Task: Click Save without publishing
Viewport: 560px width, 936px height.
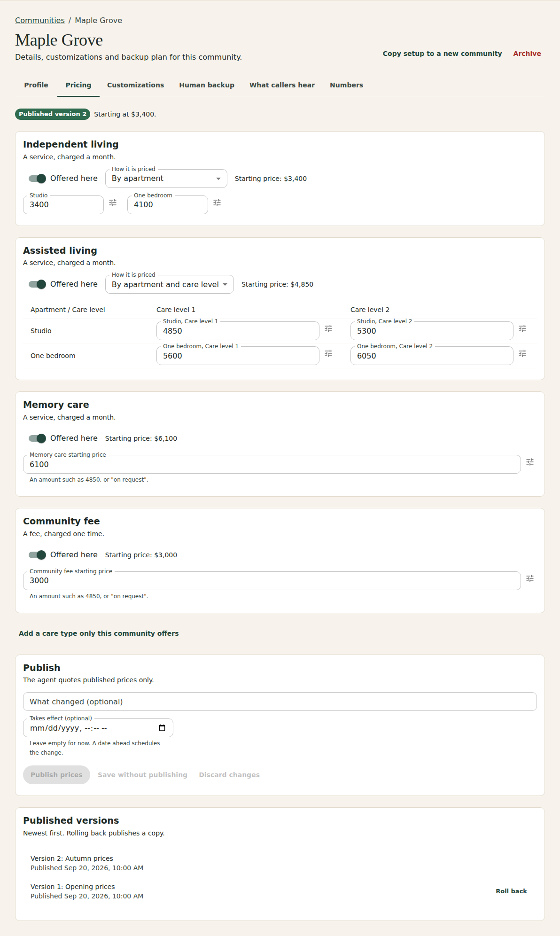Action: coord(142,775)
